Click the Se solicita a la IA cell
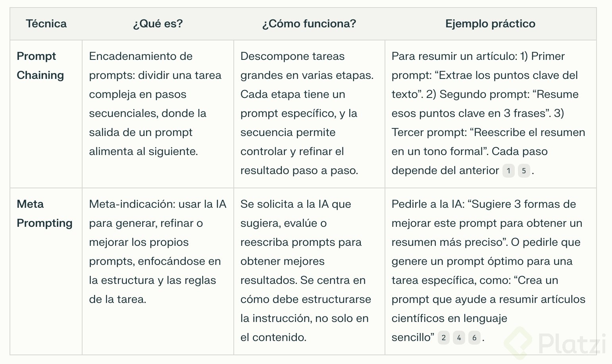Screen dimensions: 612x364 pyautogui.click(x=305, y=271)
